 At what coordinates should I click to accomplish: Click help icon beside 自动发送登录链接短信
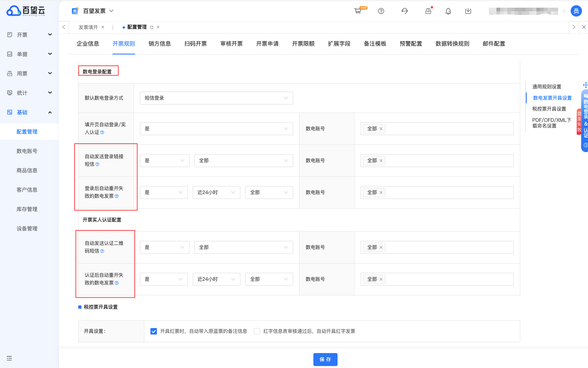(x=97, y=164)
